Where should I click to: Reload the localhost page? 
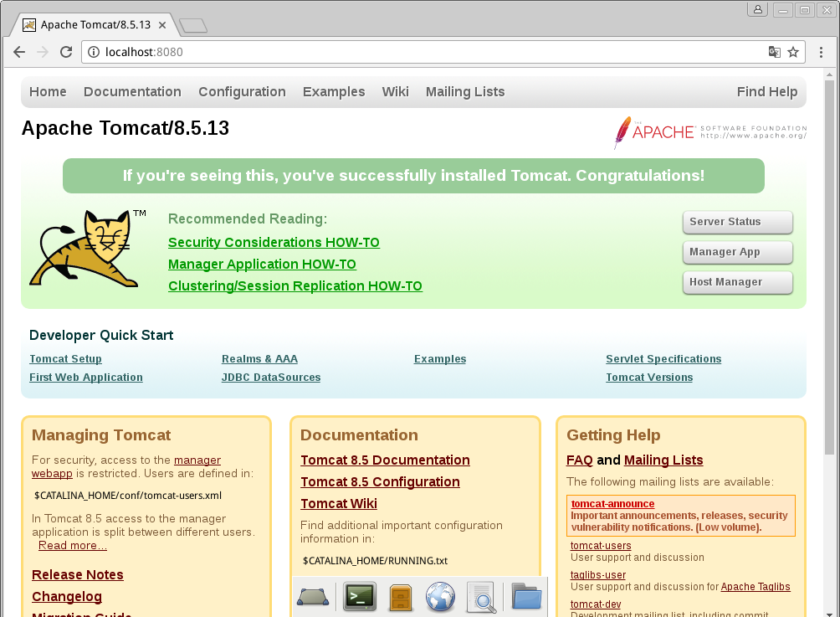(x=66, y=52)
